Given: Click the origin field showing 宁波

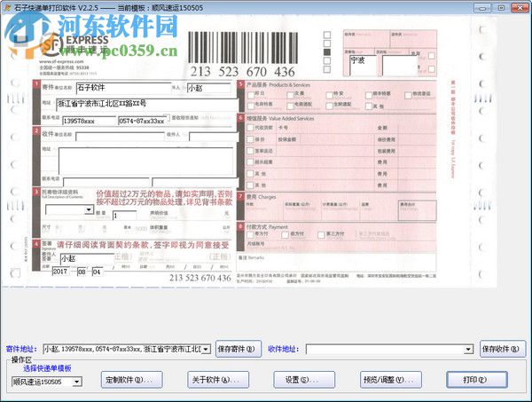Looking at the screenshot, I should 363,65.
